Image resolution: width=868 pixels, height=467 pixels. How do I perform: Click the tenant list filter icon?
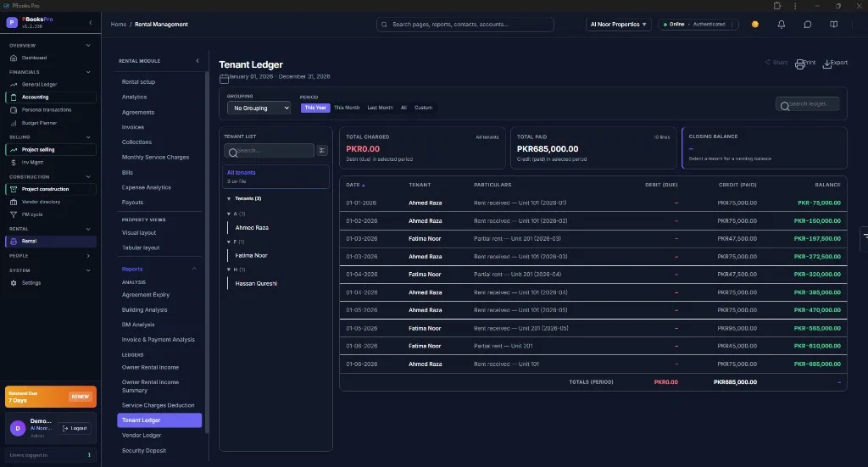[322, 151]
